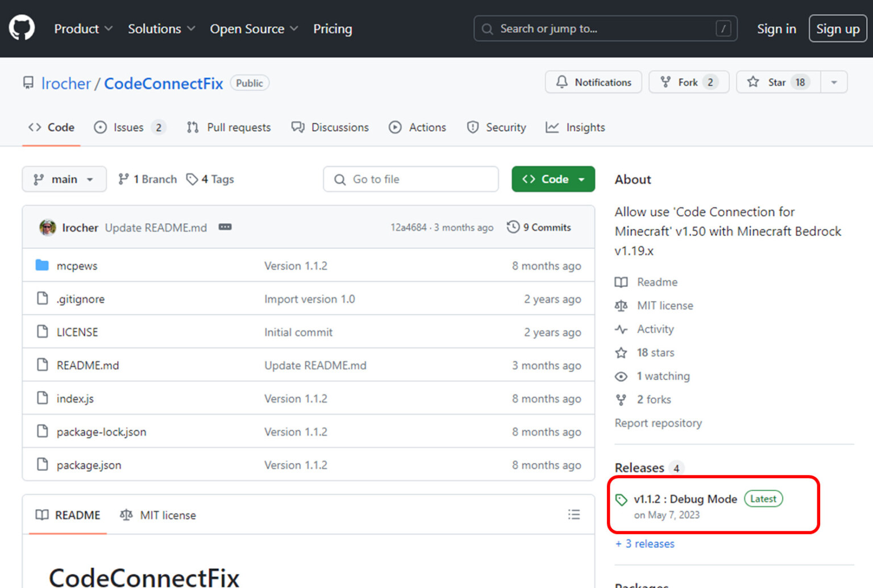Image resolution: width=873 pixels, height=588 pixels.
Task: Click the README.md file icon
Action: pyautogui.click(x=42, y=365)
